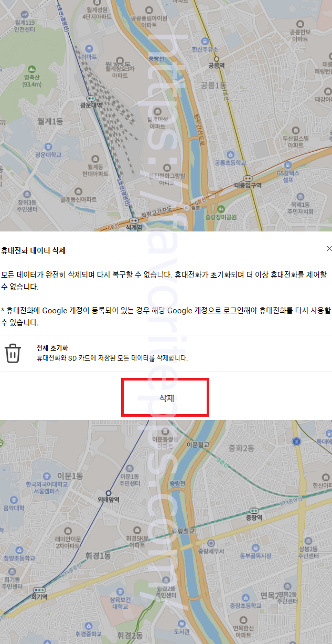
Task: Click the 회기역 station icon
Action: [x=39, y=590]
